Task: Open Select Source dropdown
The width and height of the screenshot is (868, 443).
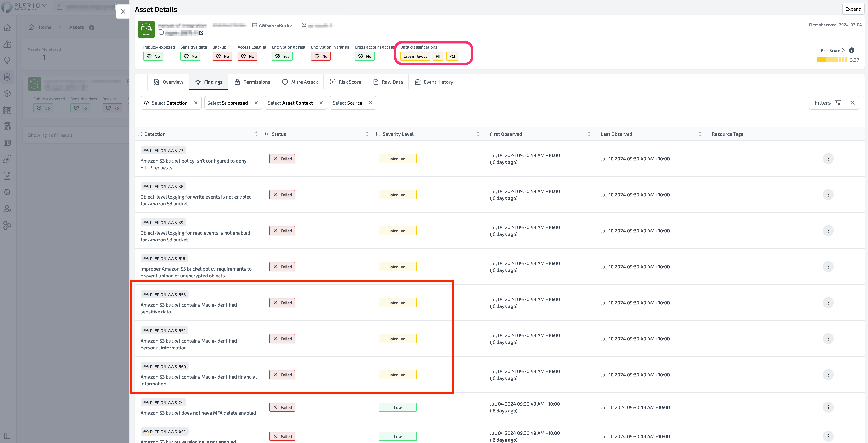Action: coord(347,103)
